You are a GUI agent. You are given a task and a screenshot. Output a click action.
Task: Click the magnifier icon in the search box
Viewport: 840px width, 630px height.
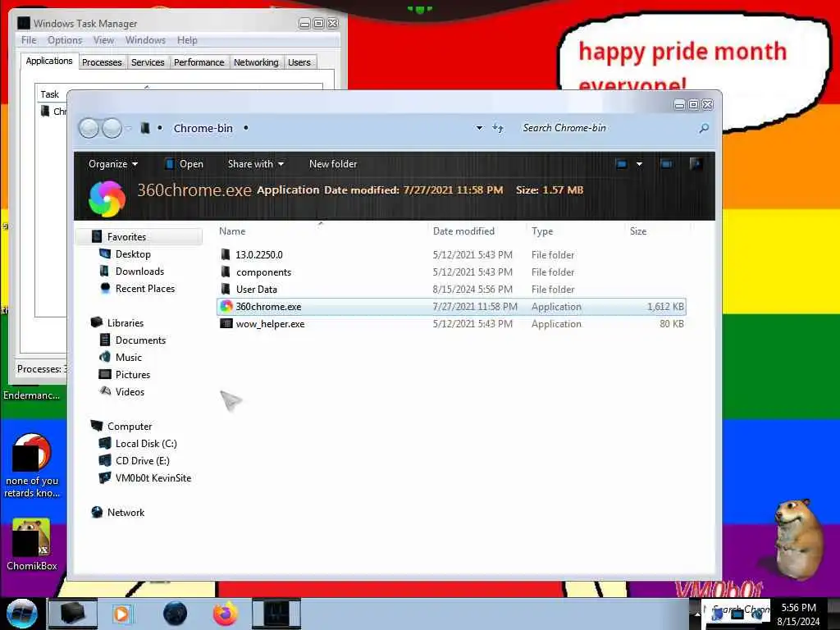pyautogui.click(x=704, y=128)
